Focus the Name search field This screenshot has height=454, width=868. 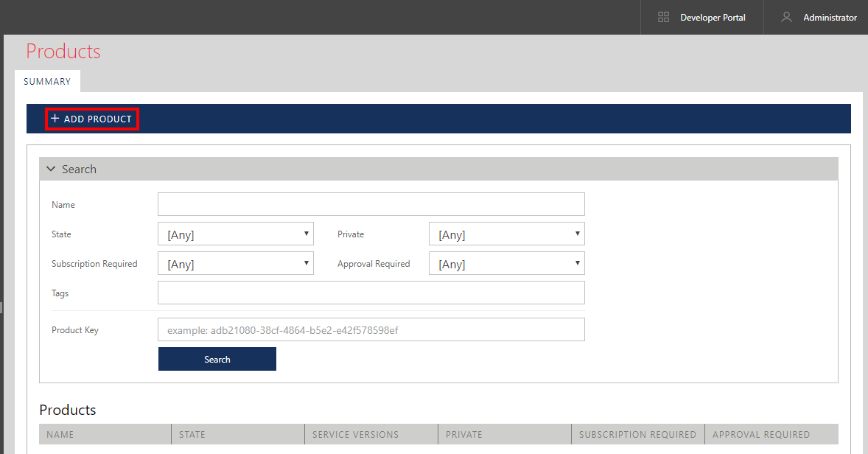tap(371, 204)
